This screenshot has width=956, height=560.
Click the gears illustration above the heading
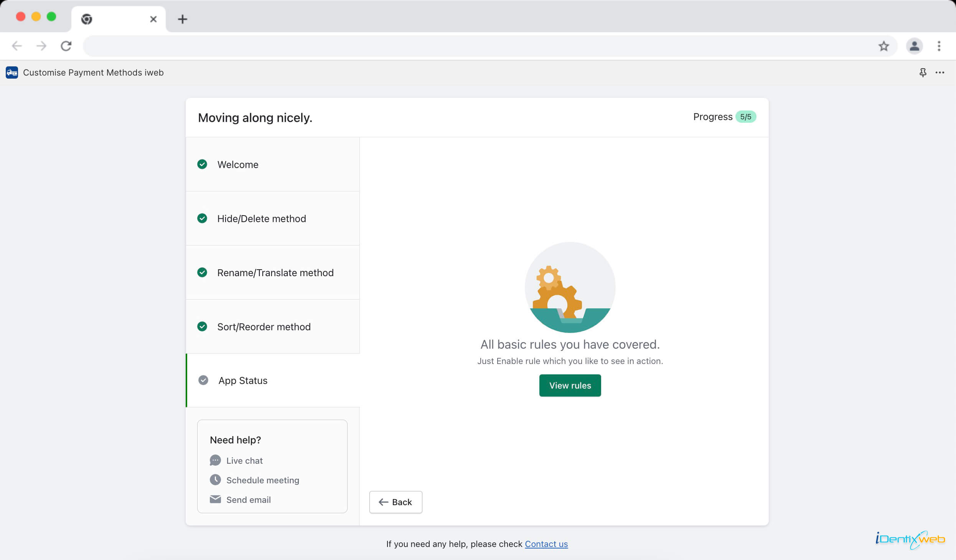570,287
